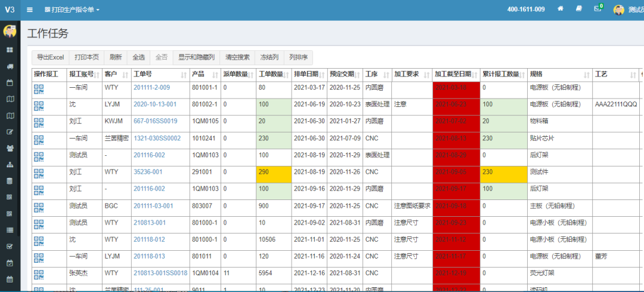
Task: Open work order link 1321-030SS0002
Action: coord(157,138)
